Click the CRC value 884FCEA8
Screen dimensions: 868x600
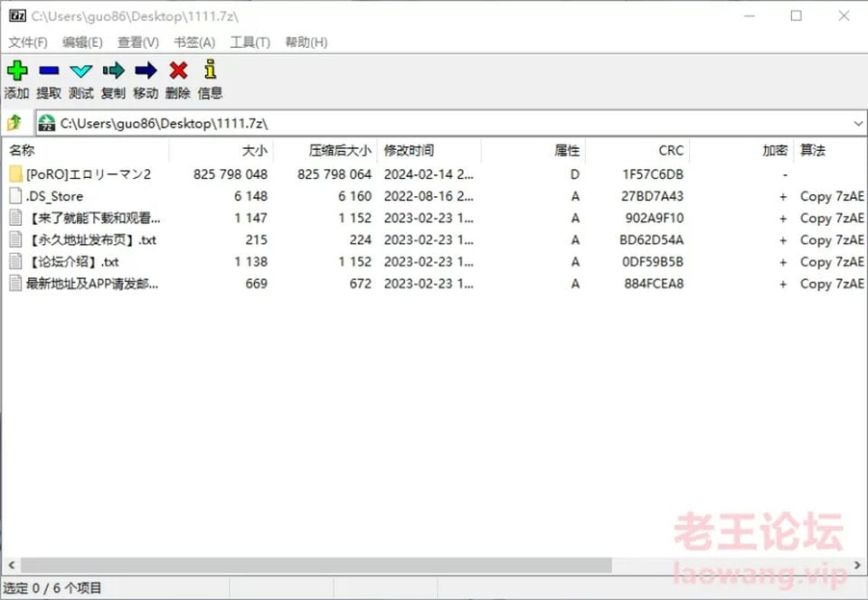[654, 284]
